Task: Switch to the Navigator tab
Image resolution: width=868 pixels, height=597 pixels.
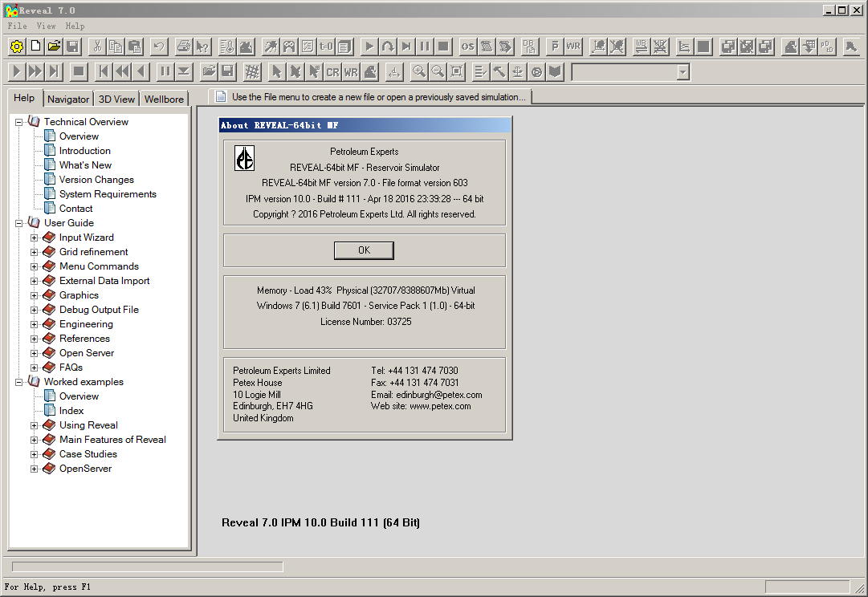Action: (x=68, y=99)
